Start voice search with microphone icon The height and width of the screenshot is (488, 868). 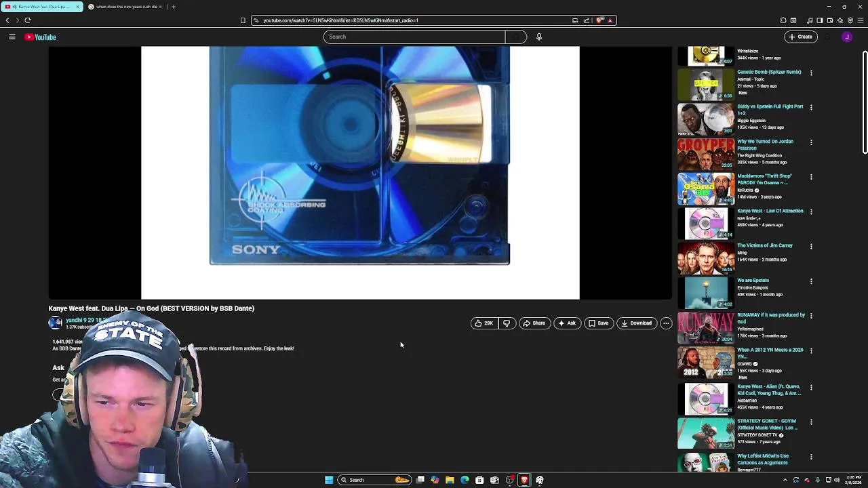(539, 37)
